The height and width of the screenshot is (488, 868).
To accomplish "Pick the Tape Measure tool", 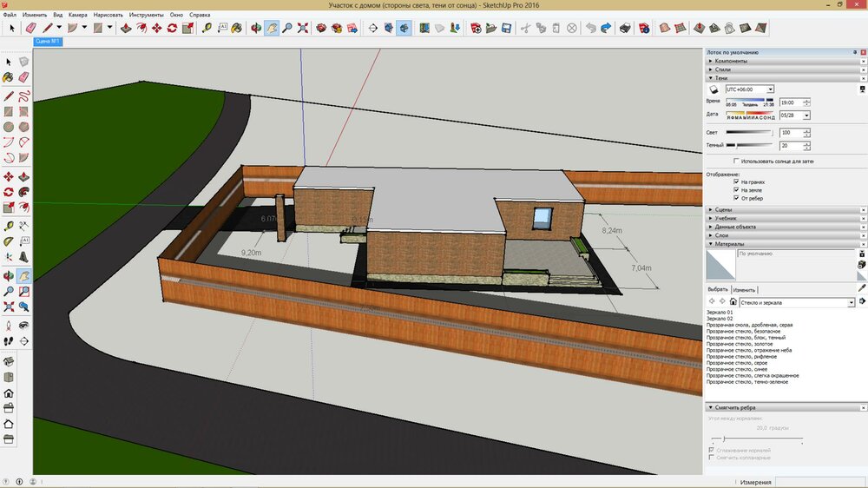I will [207, 28].
